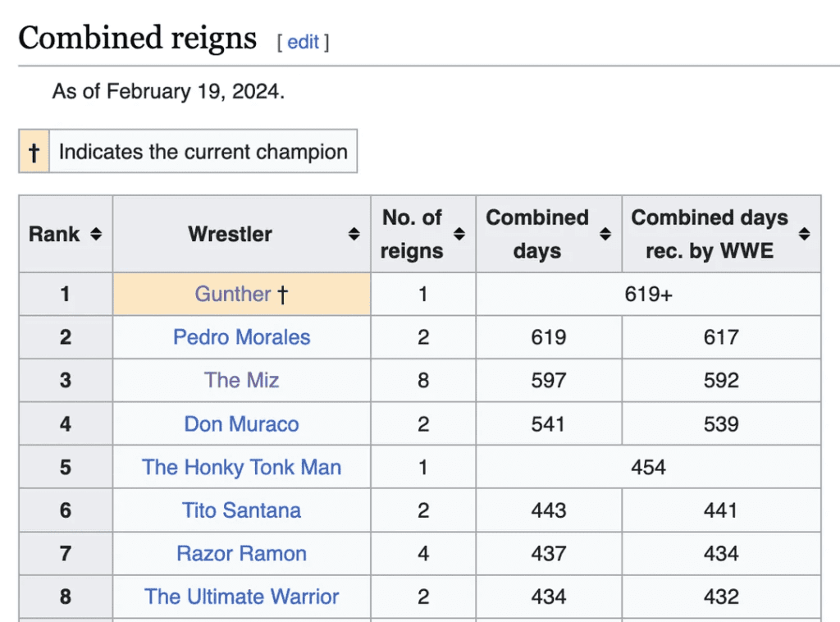This screenshot has height=622, width=840.
Task: Visit the Tito Santana article
Action: coord(241,510)
